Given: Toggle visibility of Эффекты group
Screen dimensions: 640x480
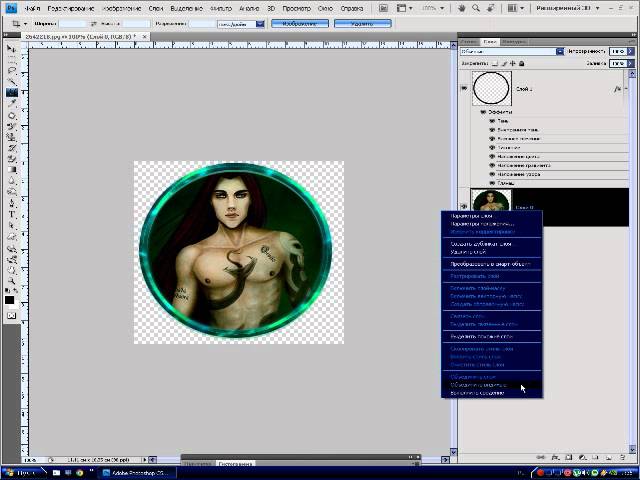Looking at the screenshot, I should (x=483, y=112).
